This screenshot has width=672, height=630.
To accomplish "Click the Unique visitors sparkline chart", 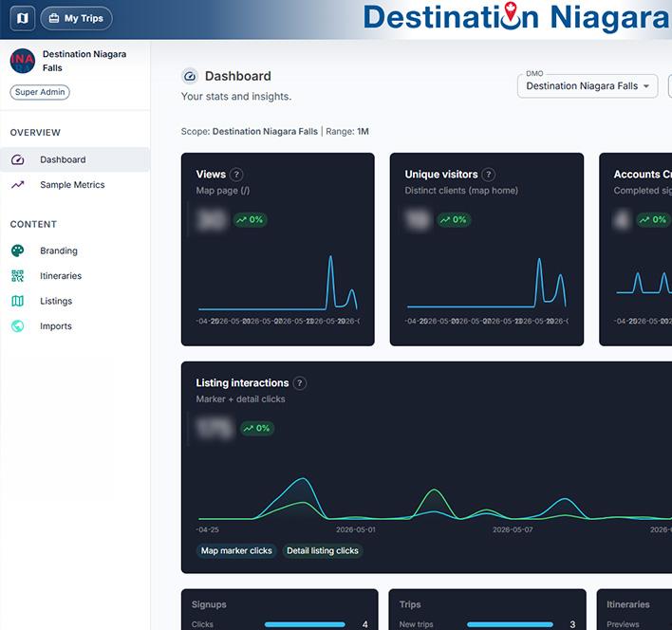I will point(487,283).
